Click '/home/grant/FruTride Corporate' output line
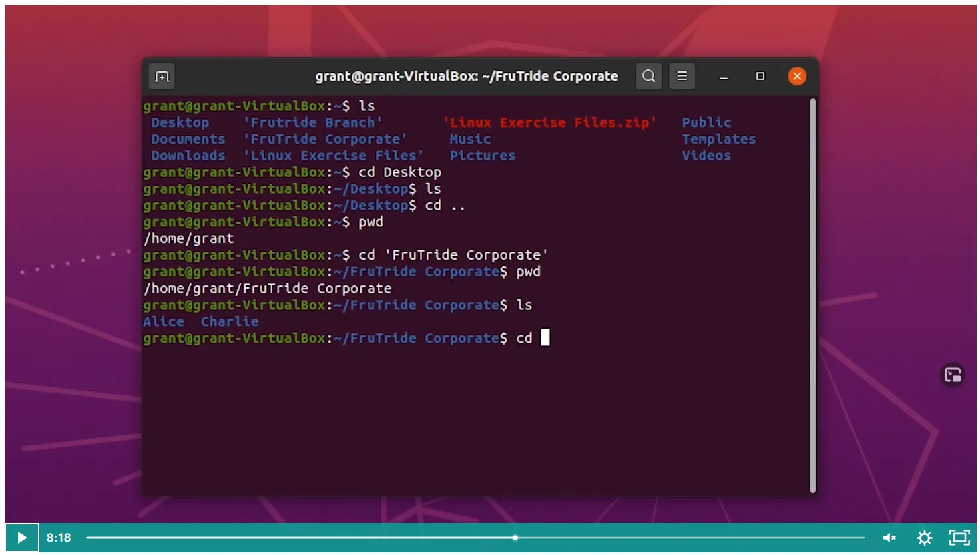This screenshot has height=555, width=980. (268, 289)
